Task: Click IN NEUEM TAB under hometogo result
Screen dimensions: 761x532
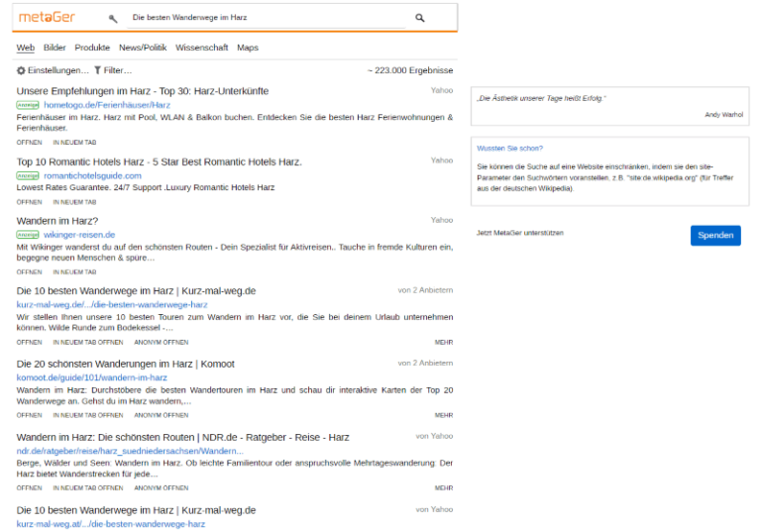Action: coord(74,143)
